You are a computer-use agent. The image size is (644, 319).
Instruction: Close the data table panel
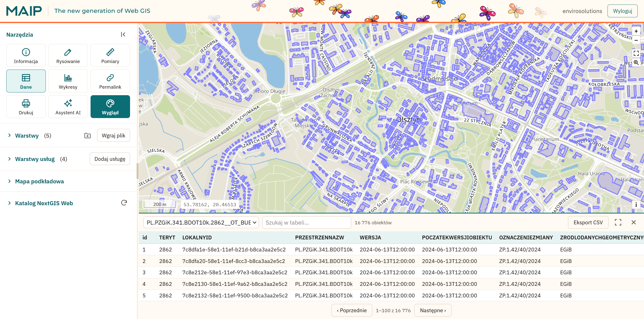click(634, 222)
